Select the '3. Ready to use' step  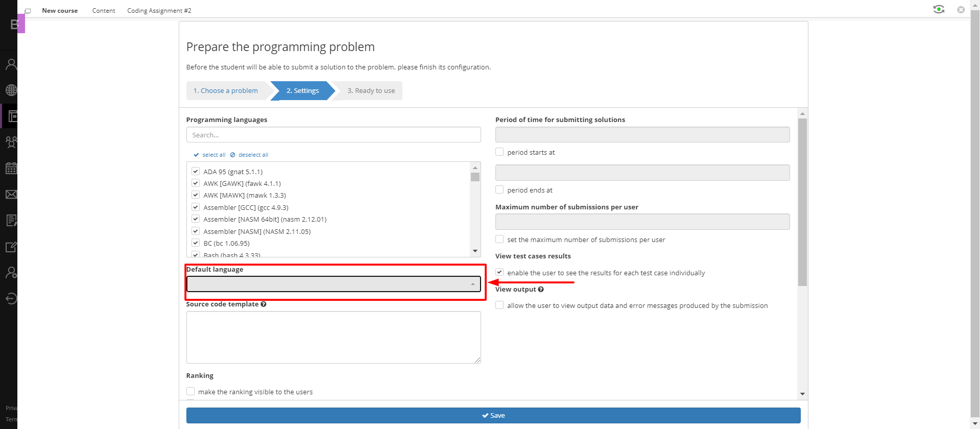[x=371, y=91]
